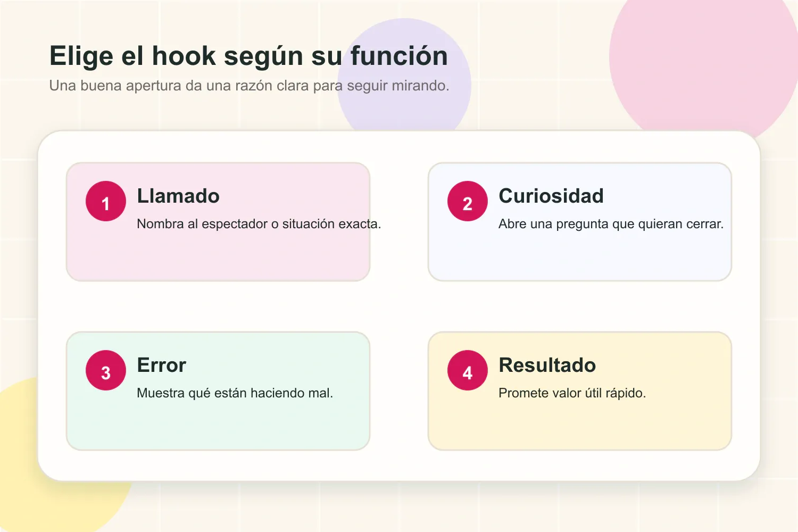
Task: Select the Llamado card title
Action: pyautogui.click(x=178, y=196)
